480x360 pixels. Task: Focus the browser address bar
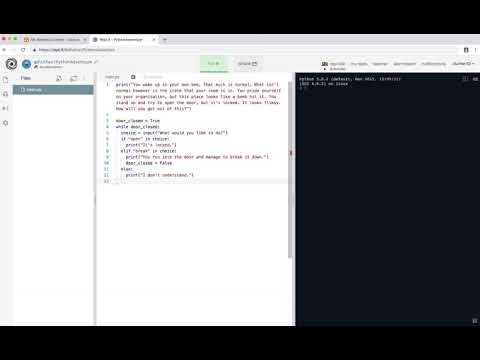coord(245,50)
